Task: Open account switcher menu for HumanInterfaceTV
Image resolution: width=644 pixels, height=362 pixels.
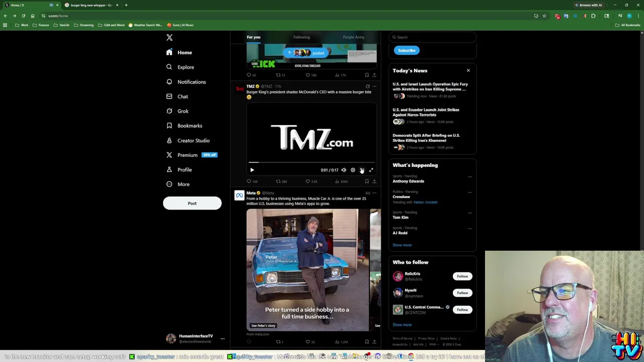Action: click(x=222, y=339)
